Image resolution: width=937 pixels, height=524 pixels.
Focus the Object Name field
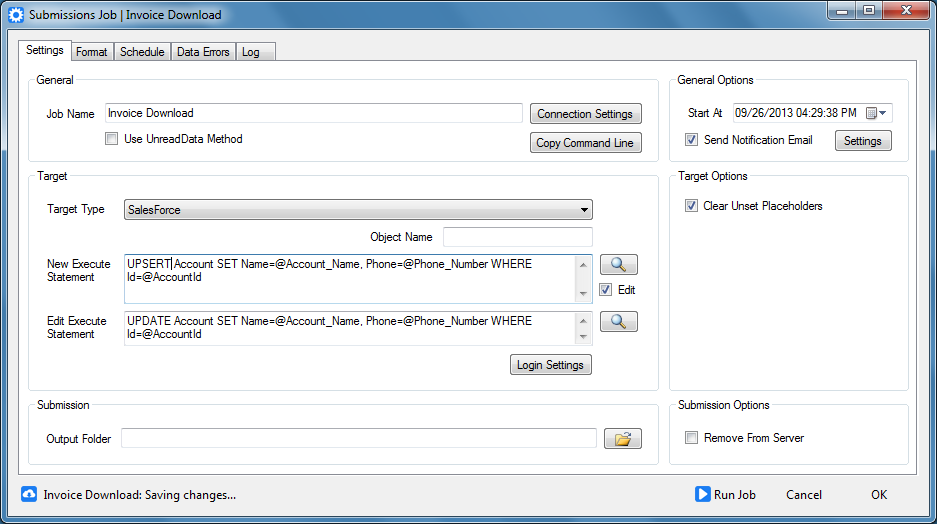[x=518, y=237]
